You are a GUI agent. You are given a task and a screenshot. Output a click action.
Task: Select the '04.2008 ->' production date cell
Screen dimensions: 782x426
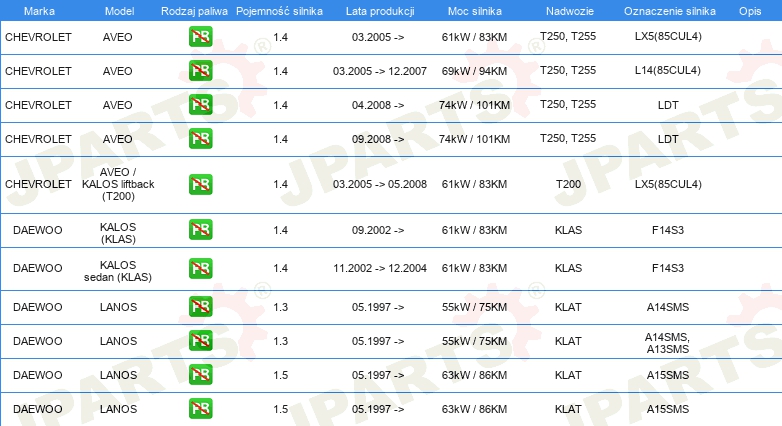click(x=378, y=105)
